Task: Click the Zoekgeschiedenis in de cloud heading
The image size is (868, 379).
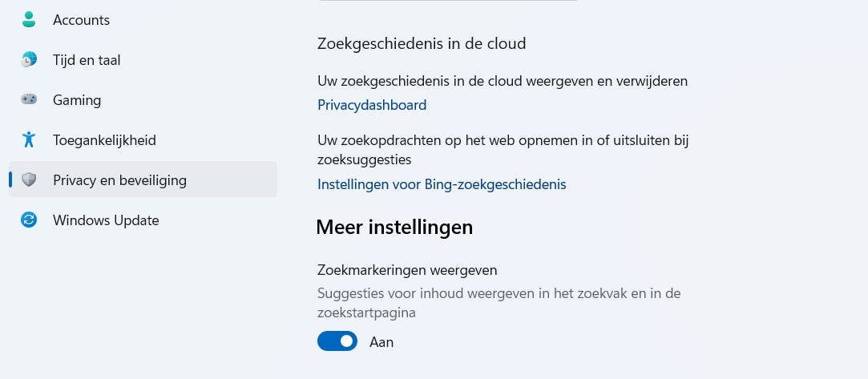Action: point(422,43)
